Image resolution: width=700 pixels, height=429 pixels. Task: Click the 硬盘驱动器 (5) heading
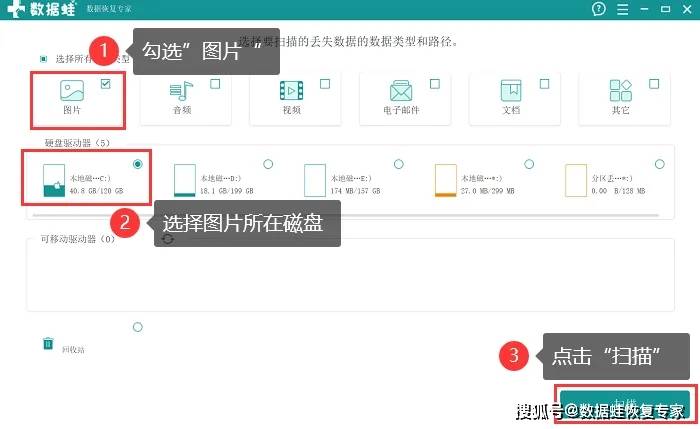coord(77,143)
